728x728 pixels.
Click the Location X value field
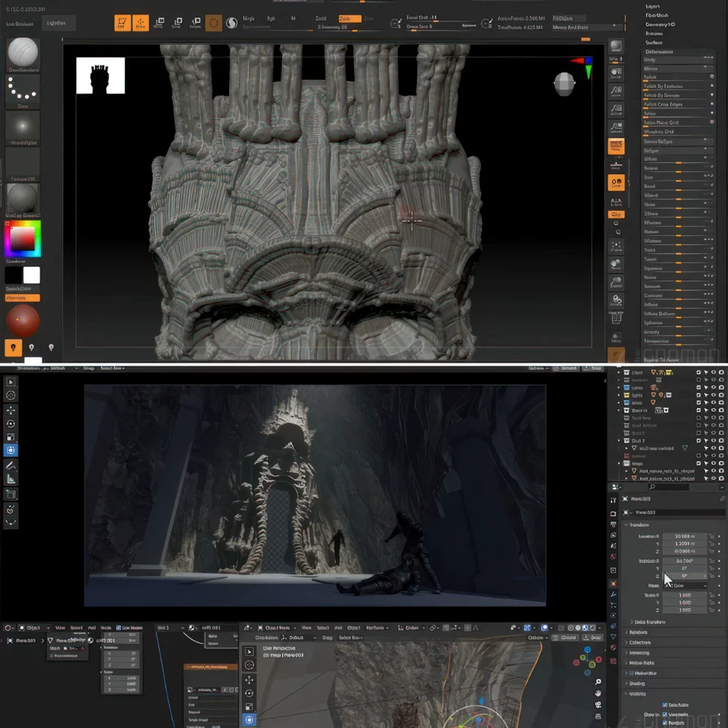(685, 536)
